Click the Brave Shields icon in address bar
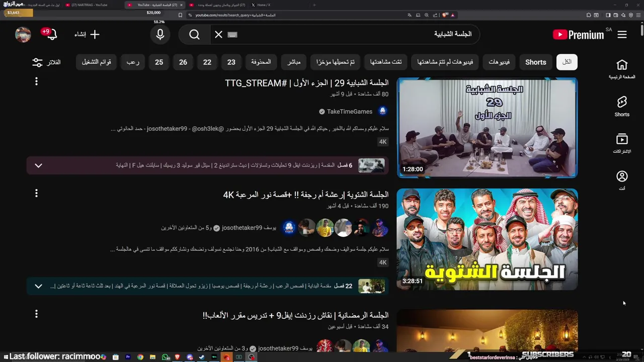Image resolution: width=644 pixels, height=362 pixels. (445, 15)
